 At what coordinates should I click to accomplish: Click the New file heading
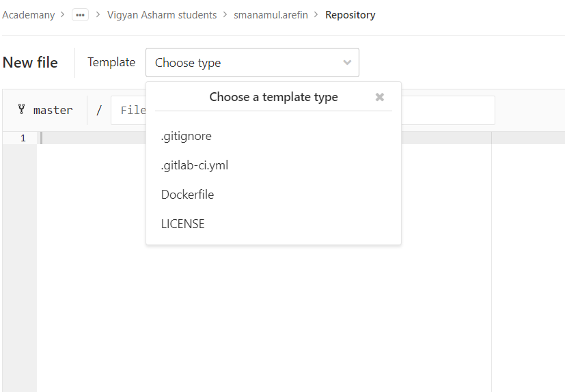[30, 63]
